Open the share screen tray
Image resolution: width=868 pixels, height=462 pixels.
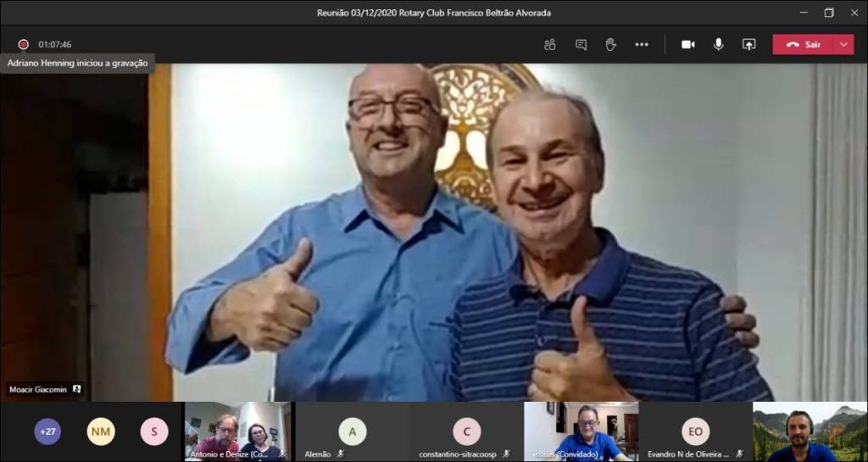pyautogui.click(x=748, y=45)
